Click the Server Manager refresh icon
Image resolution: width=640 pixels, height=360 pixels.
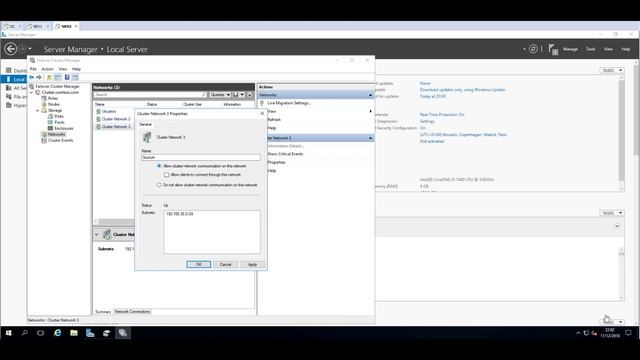click(x=533, y=49)
